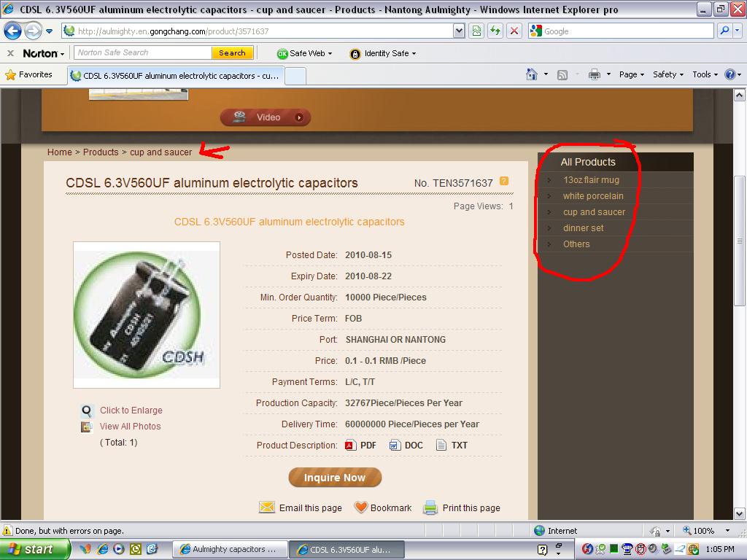Open the Page menu

631,75
